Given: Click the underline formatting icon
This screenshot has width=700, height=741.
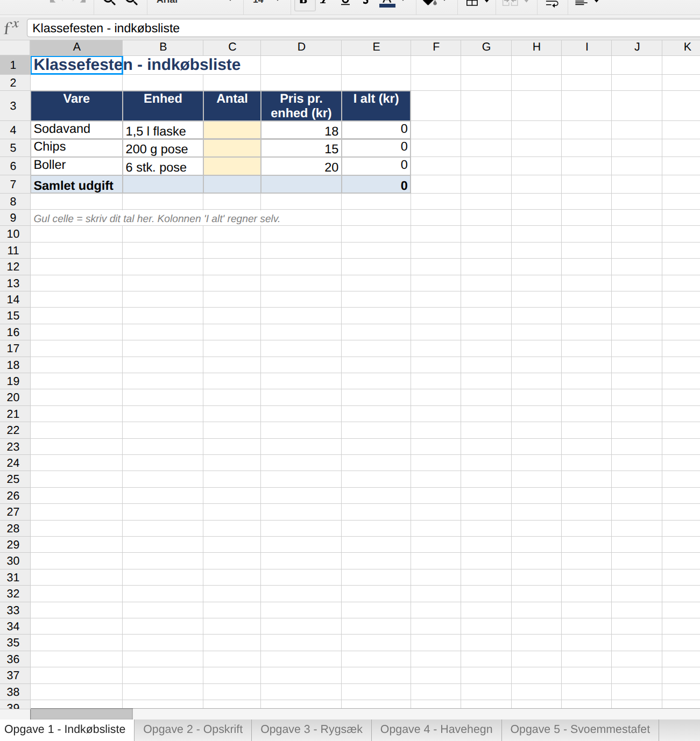Looking at the screenshot, I should (345, 2).
